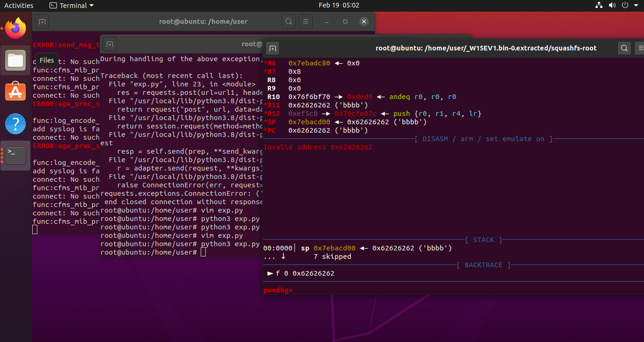Click the STACK section header
Screen dimensions: 644x342
483,240
